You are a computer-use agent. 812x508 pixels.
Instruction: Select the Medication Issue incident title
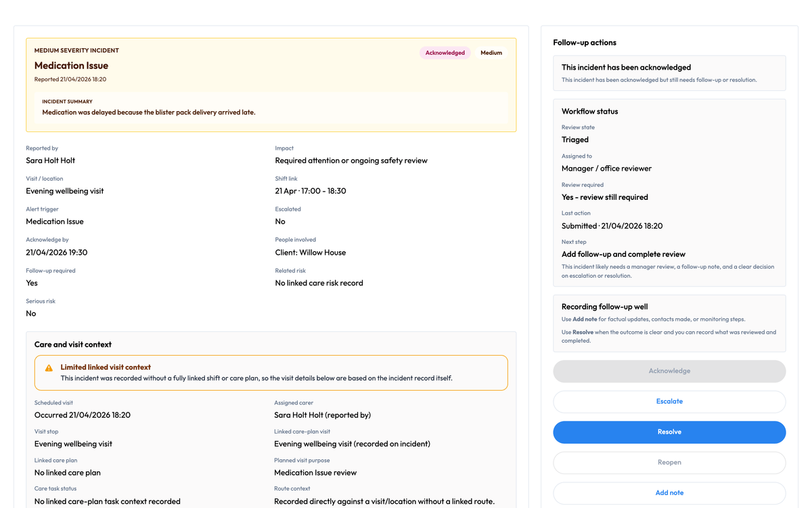(x=71, y=66)
